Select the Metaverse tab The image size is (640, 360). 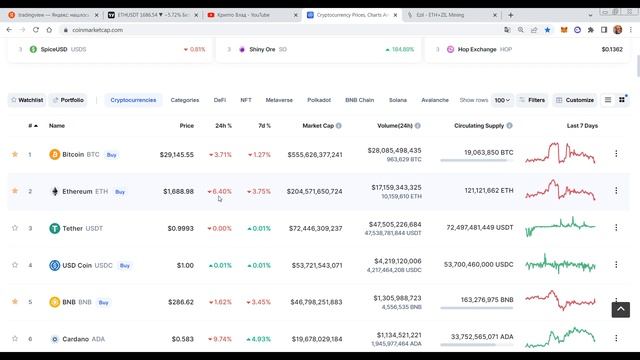point(279,100)
